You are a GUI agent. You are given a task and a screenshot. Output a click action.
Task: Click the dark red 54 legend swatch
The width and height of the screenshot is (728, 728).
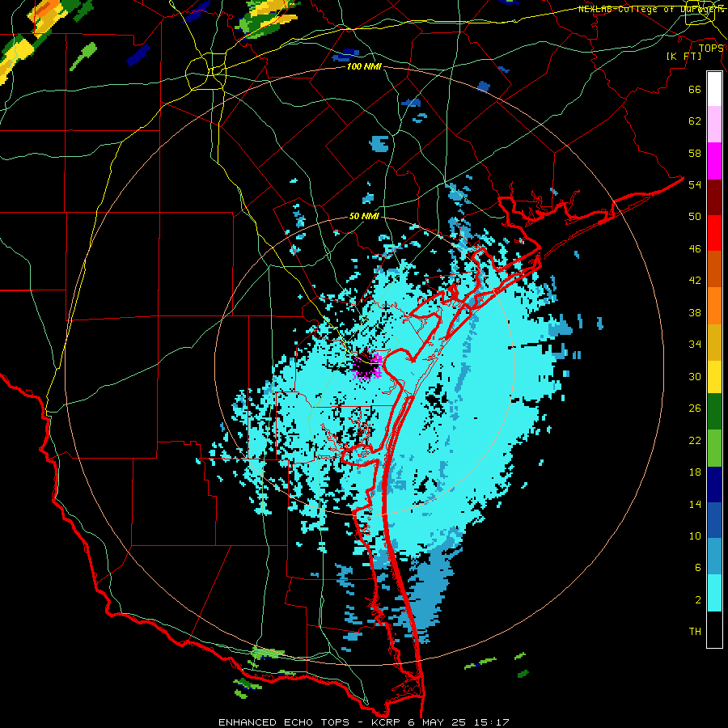coord(714,197)
